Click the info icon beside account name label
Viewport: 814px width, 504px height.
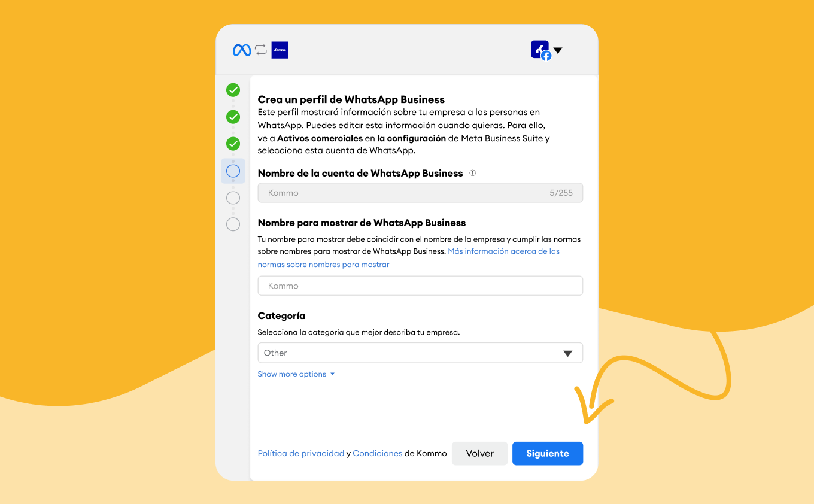(473, 173)
